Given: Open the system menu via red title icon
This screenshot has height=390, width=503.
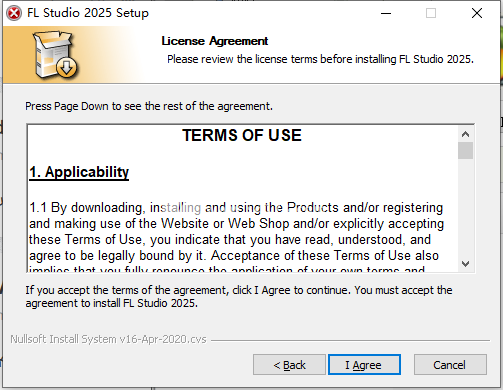Looking at the screenshot, I should tap(14, 13).
